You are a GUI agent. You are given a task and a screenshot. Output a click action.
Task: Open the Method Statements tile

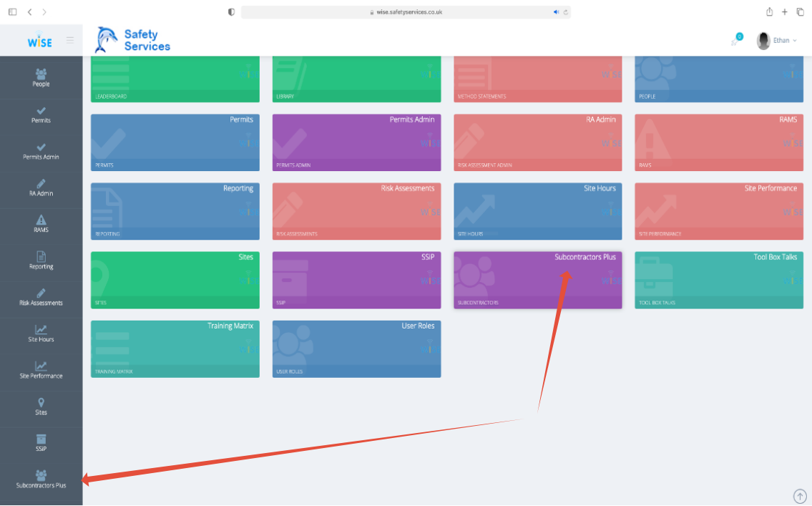click(x=538, y=79)
